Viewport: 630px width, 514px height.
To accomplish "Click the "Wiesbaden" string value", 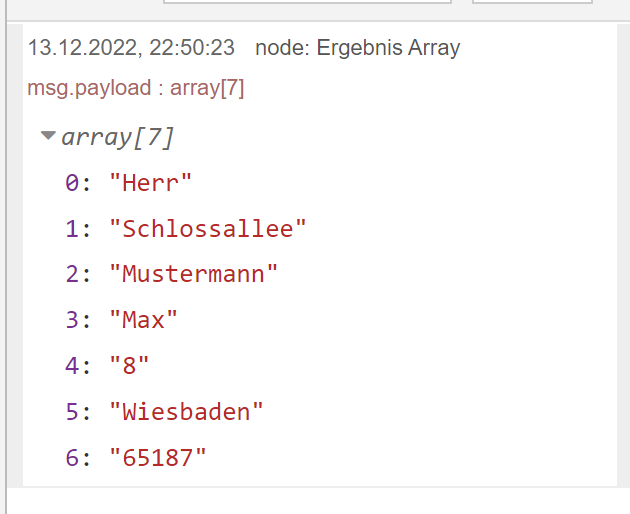I will (187, 411).
